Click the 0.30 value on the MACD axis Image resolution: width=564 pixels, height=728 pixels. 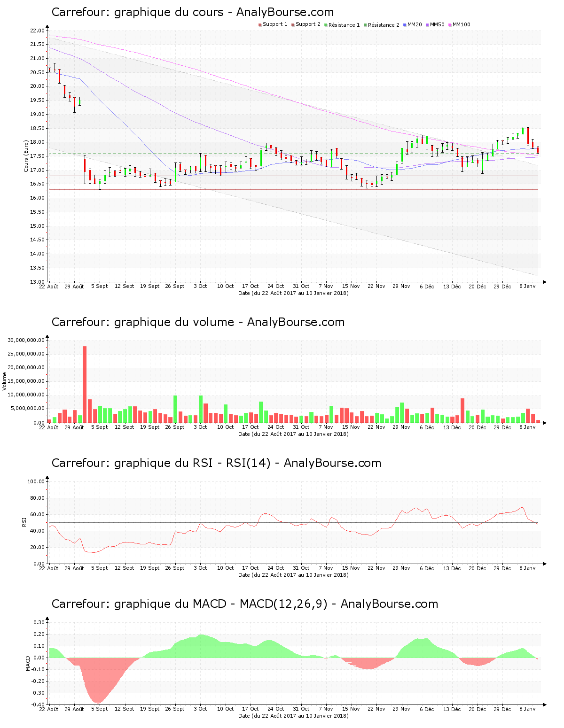pos(39,622)
